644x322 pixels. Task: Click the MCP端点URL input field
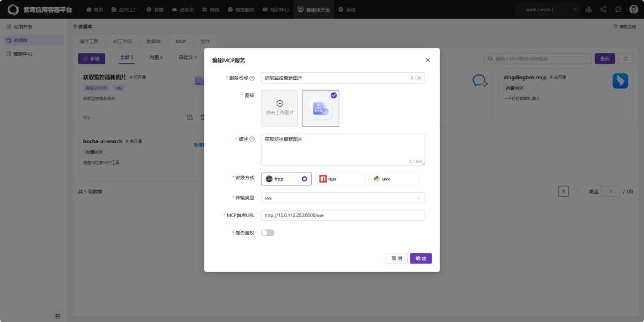pos(343,215)
